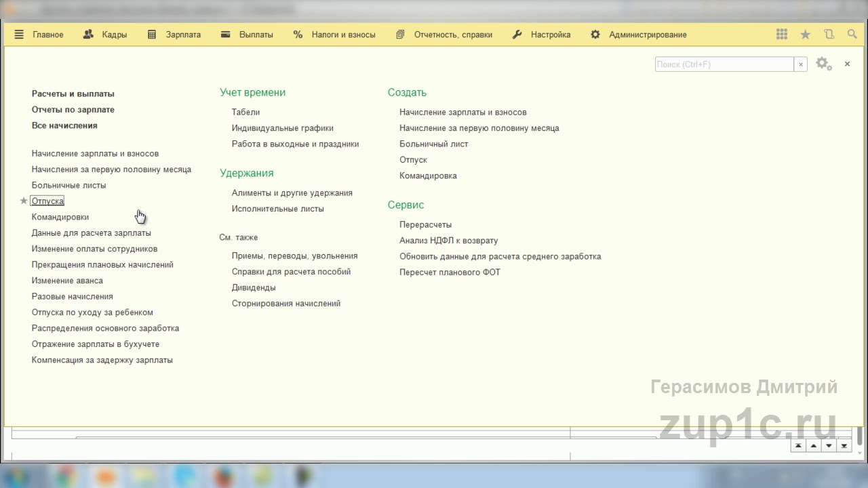The image size is (868, 488).
Task: Open Перерасчеты service
Action: [x=426, y=224]
